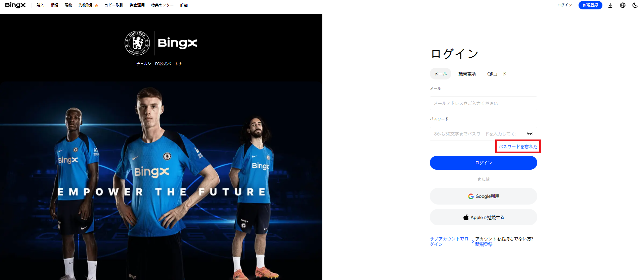Click パスワードを忘れた link
Screen dimensions: 644x280
(518, 147)
